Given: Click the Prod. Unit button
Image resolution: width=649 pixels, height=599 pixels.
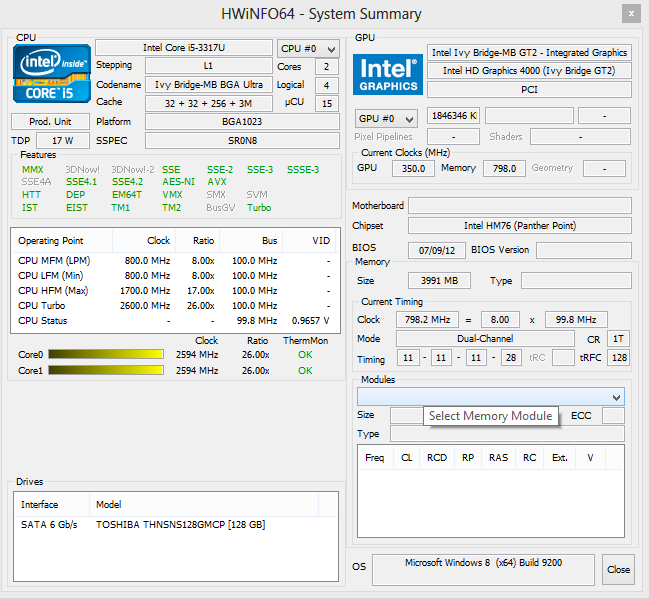Looking at the screenshot, I should [x=50, y=122].
